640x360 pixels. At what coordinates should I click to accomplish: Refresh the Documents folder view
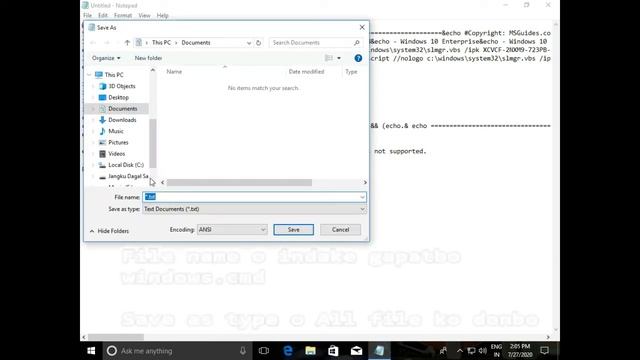[x=258, y=42]
